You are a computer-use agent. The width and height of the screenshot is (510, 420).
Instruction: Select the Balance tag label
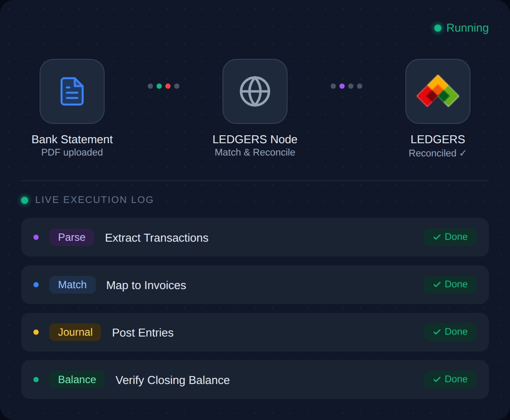point(77,380)
